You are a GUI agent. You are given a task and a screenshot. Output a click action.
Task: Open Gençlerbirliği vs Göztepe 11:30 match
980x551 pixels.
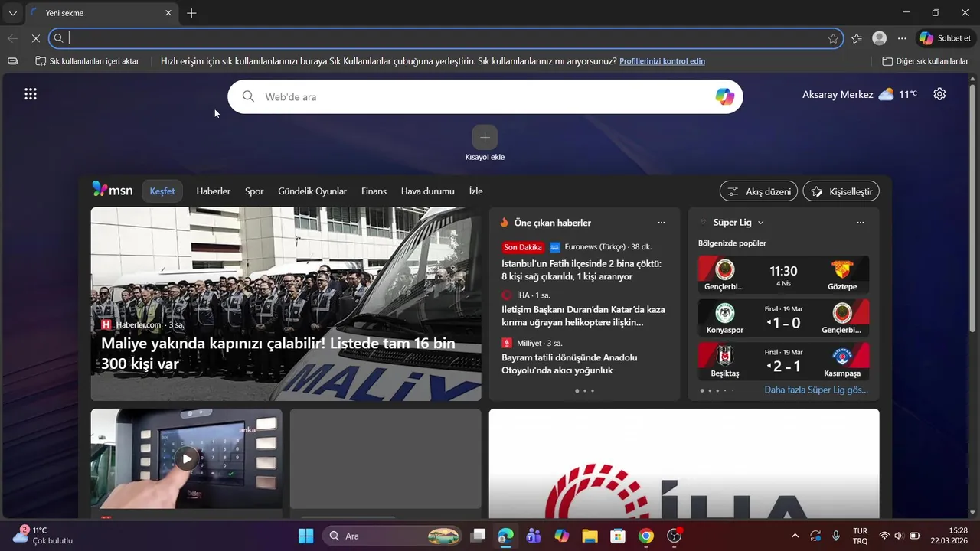pyautogui.click(x=783, y=275)
